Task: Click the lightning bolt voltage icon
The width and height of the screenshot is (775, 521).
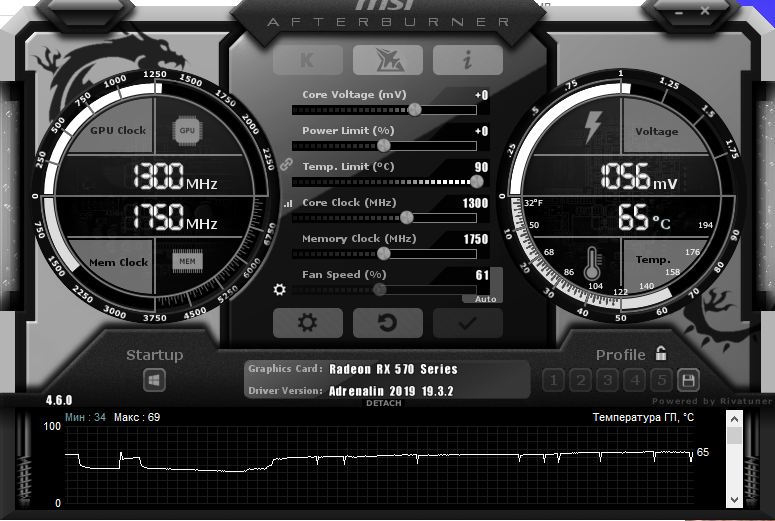Action: coord(593,127)
